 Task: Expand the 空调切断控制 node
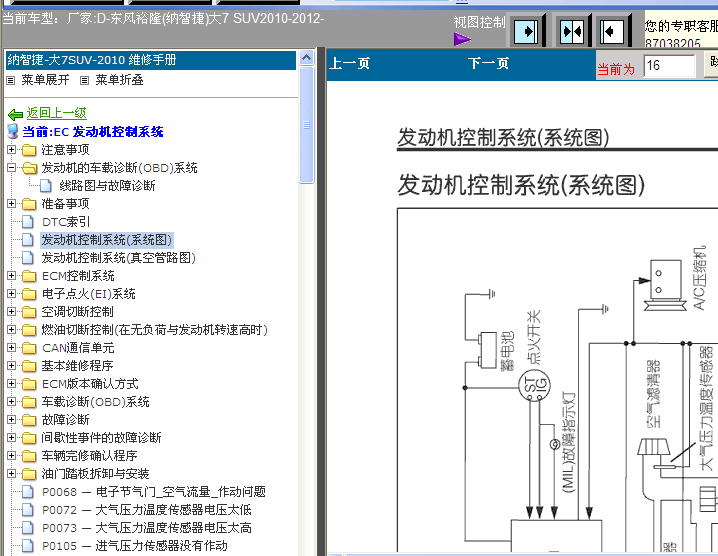[x=12, y=311]
